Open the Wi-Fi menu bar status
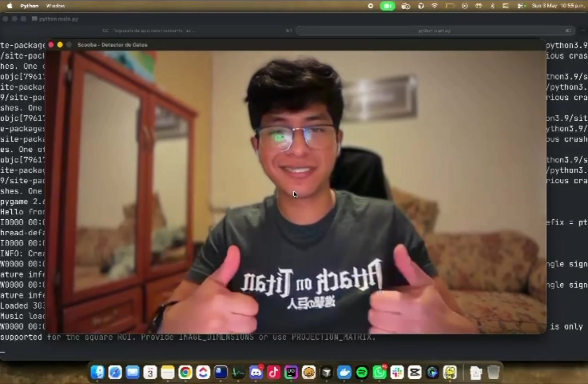This screenshot has width=588, height=384. pyautogui.click(x=434, y=6)
